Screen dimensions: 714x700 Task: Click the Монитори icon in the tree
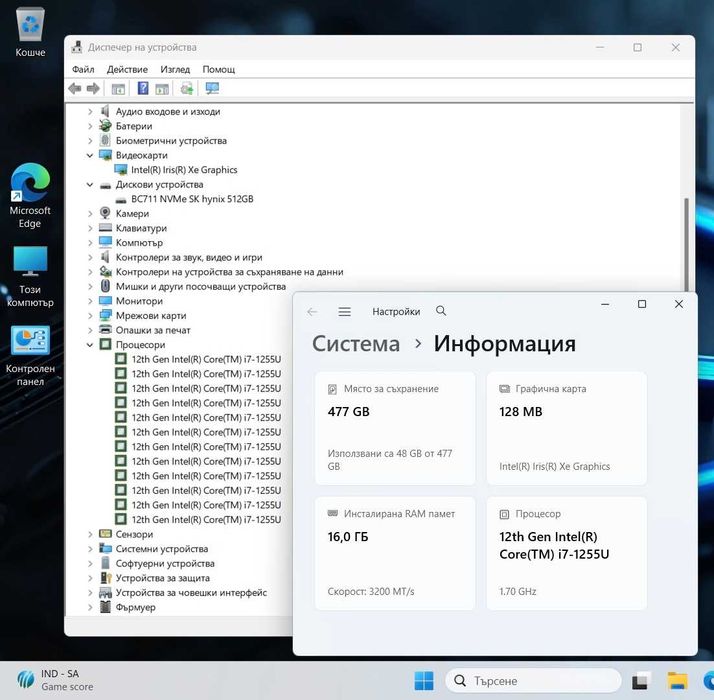(105, 301)
